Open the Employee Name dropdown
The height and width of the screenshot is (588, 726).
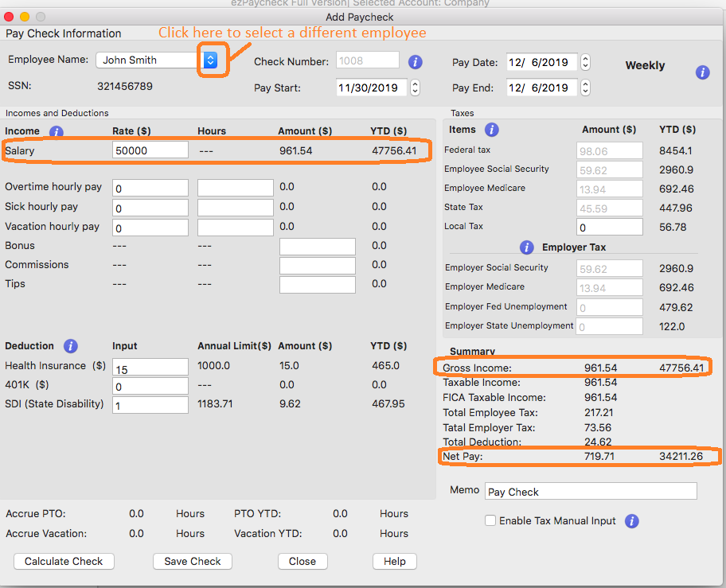[x=209, y=60]
